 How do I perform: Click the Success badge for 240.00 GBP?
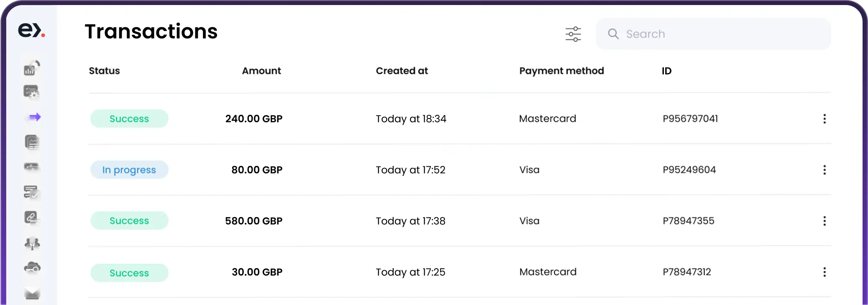tap(129, 119)
